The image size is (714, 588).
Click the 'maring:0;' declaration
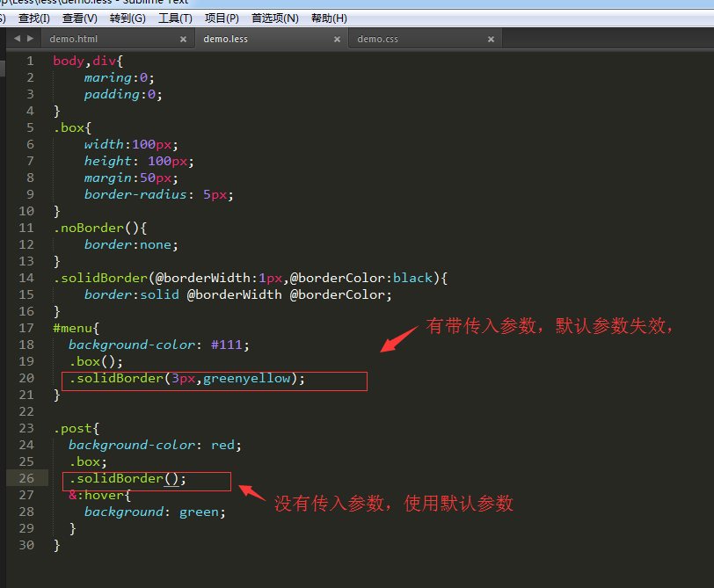tap(120, 77)
